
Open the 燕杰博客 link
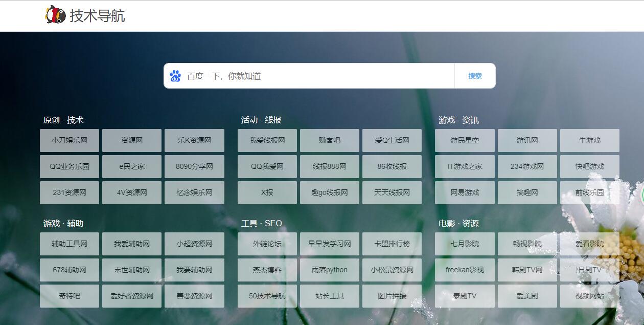pyautogui.click(x=267, y=270)
